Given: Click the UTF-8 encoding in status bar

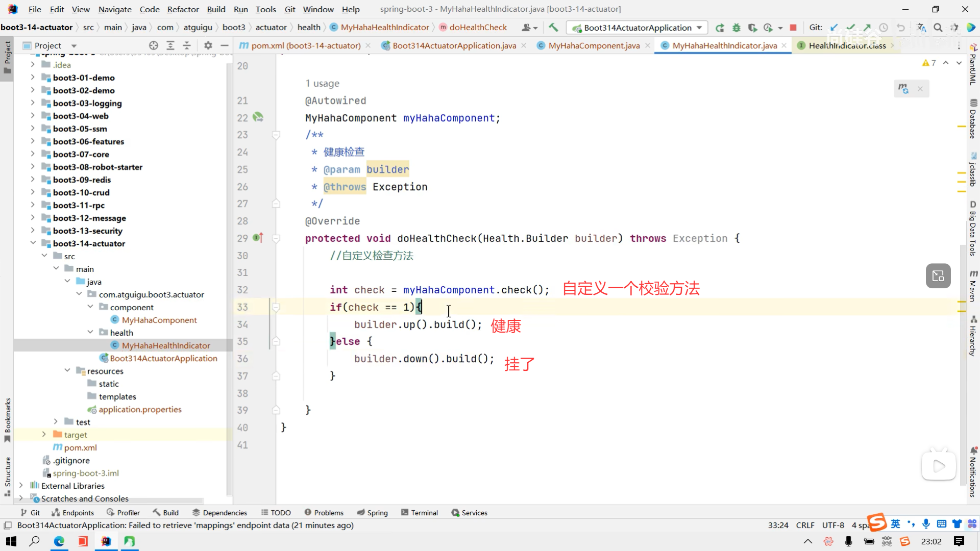Looking at the screenshot, I should pos(833,525).
